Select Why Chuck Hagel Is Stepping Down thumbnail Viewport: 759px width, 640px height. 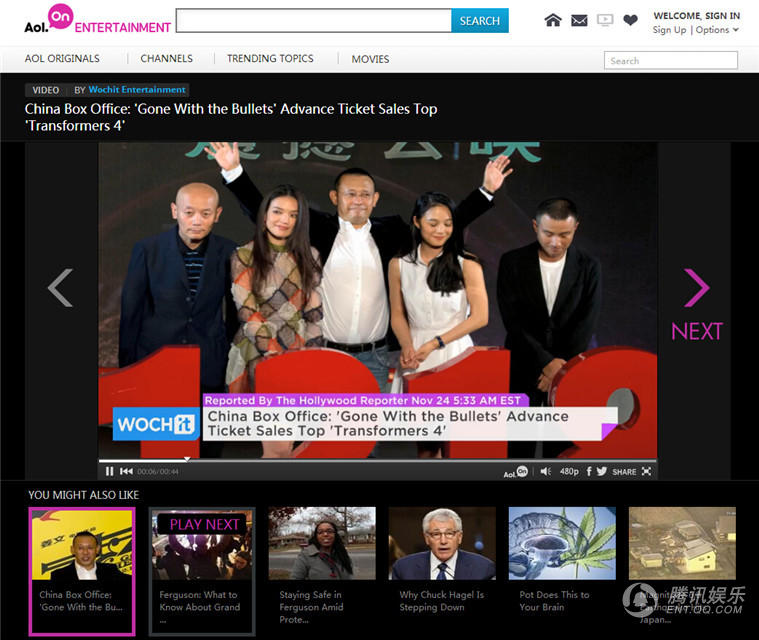coord(441,544)
